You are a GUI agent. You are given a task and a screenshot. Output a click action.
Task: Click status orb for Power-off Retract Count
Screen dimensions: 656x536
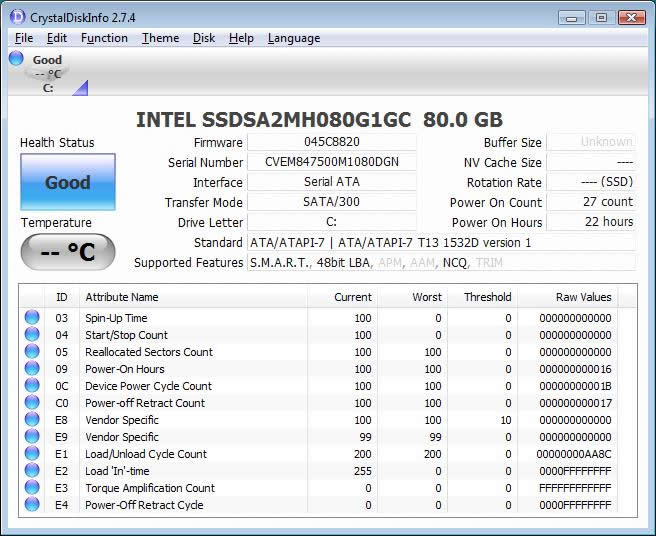click(x=32, y=403)
